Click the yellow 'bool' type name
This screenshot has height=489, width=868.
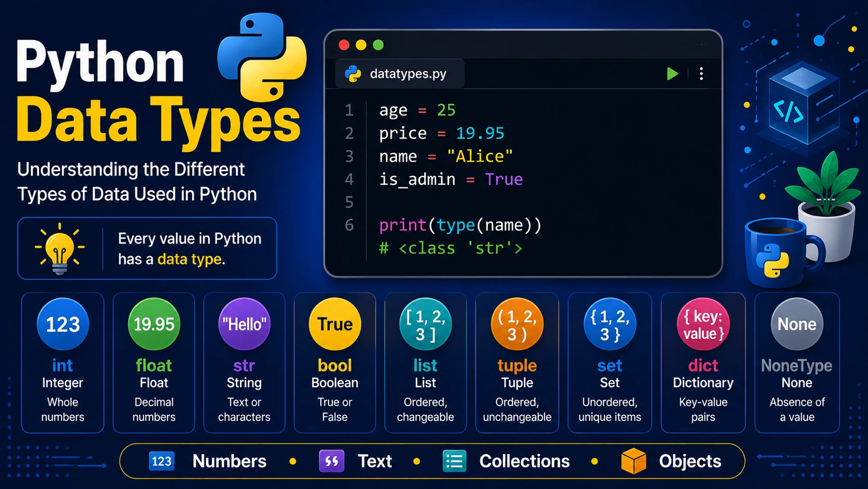pyautogui.click(x=335, y=365)
